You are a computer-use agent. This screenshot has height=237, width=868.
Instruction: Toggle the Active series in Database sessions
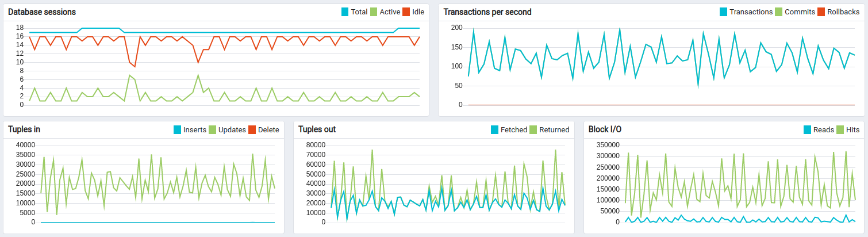point(390,12)
